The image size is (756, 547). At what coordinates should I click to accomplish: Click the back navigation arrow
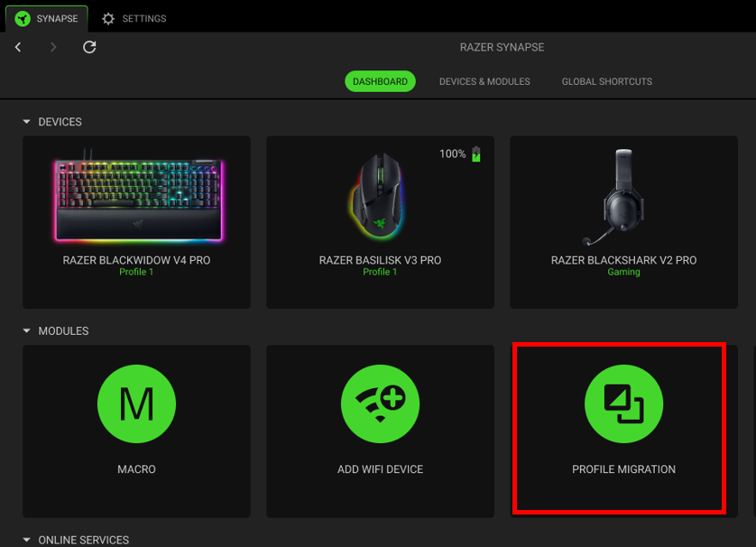[x=18, y=47]
